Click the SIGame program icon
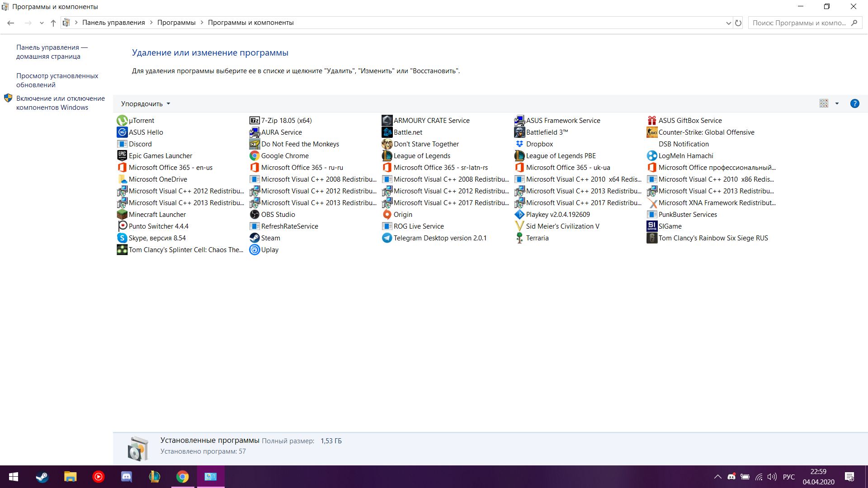This screenshot has height=488, width=868. click(652, 226)
